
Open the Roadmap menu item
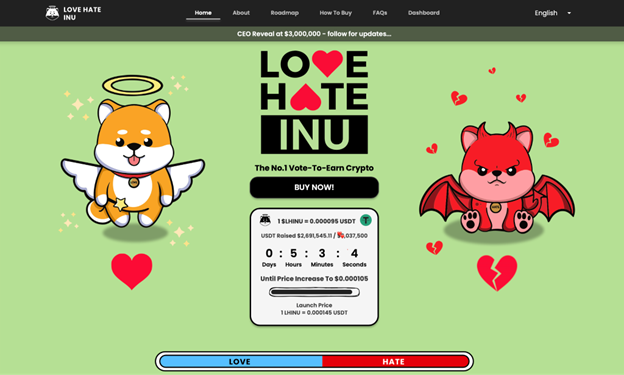pos(285,13)
